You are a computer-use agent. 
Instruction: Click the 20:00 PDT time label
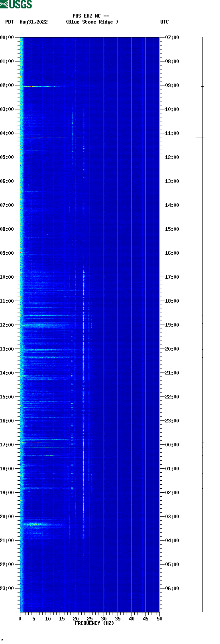[x=7, y=517]
